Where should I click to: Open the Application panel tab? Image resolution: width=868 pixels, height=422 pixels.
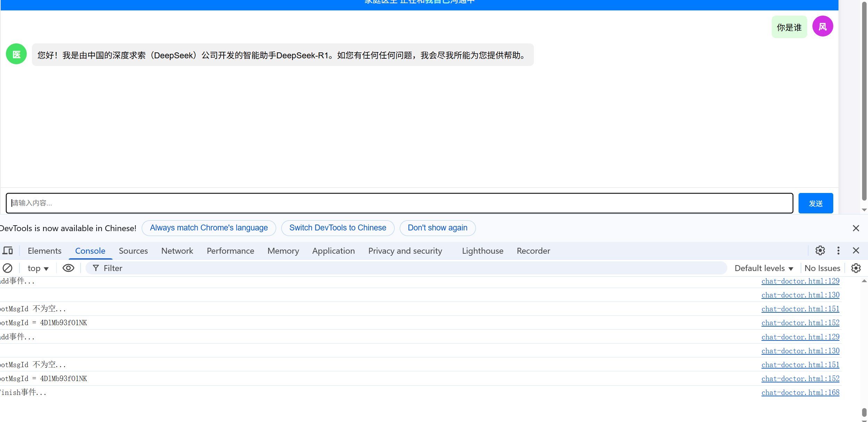(333, 251)
